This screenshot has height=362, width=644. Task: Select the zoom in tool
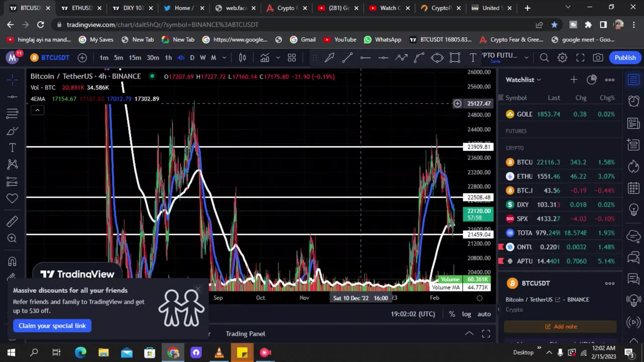[x=13, y=238]
